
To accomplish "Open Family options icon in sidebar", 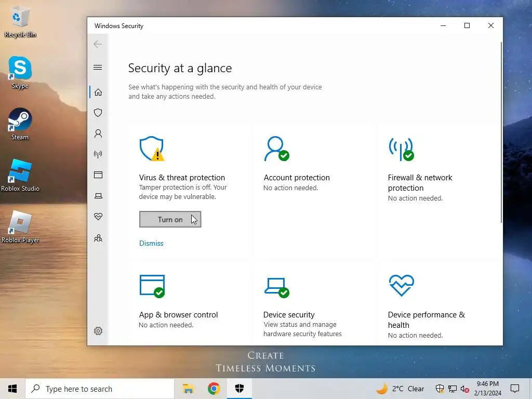I will (98, 238).
